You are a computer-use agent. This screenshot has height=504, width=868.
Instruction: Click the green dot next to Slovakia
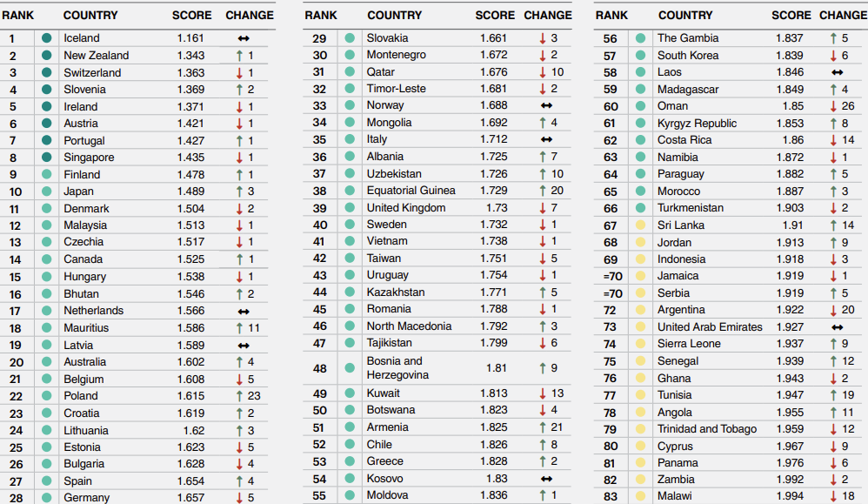coord(350,38)
